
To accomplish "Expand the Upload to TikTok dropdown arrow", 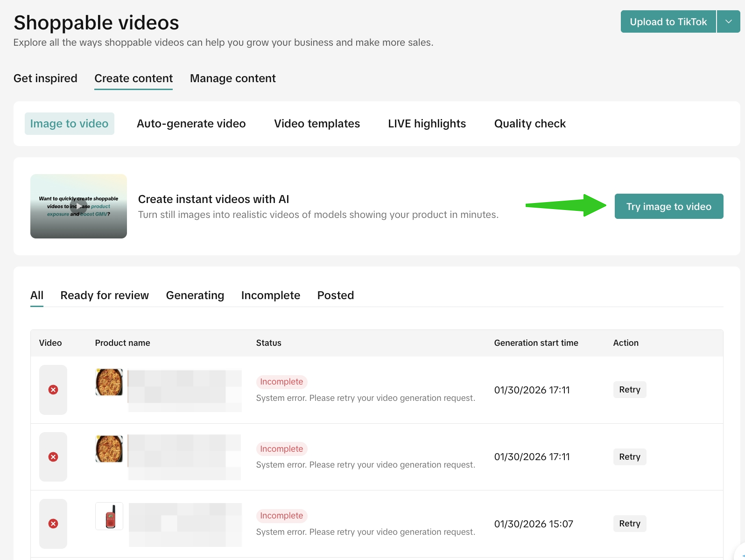I will [x=728, y=21].
